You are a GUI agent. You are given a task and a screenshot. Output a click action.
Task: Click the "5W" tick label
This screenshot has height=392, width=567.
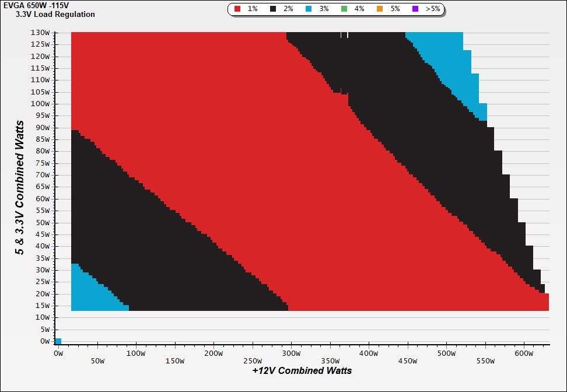click(45, 330)
